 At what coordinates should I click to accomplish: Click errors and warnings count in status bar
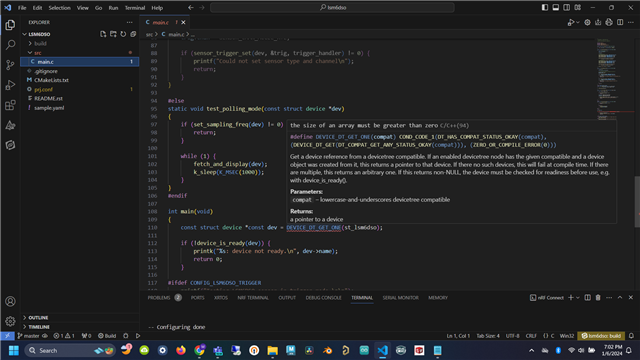point(64,336)
